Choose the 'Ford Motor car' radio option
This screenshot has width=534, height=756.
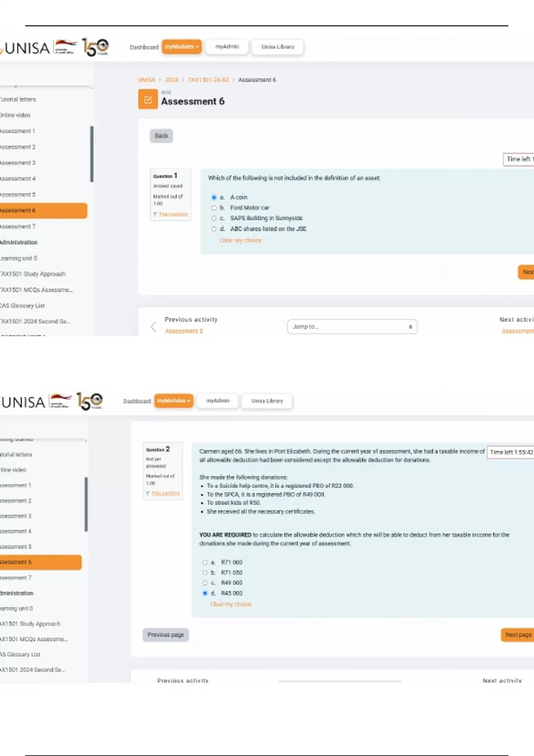(x=214, y=208)
